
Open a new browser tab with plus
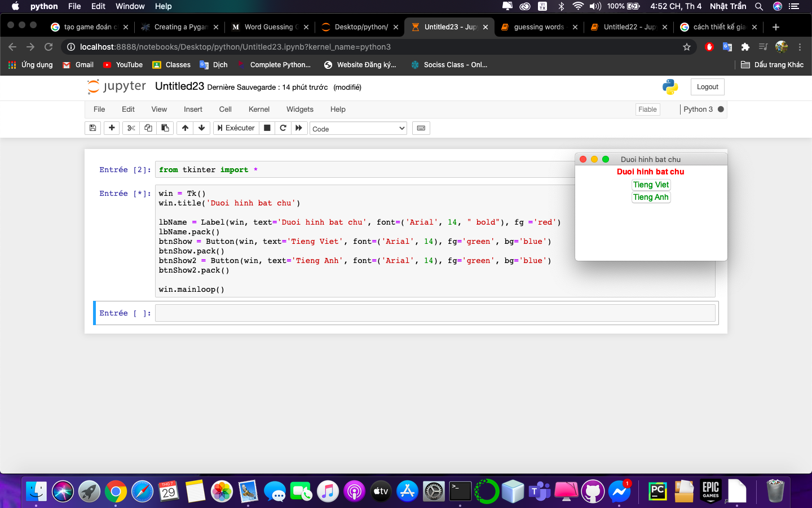pos(776,27)
